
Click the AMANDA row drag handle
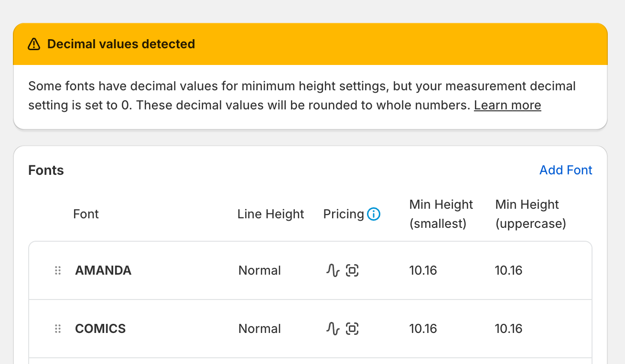[58, 271]
